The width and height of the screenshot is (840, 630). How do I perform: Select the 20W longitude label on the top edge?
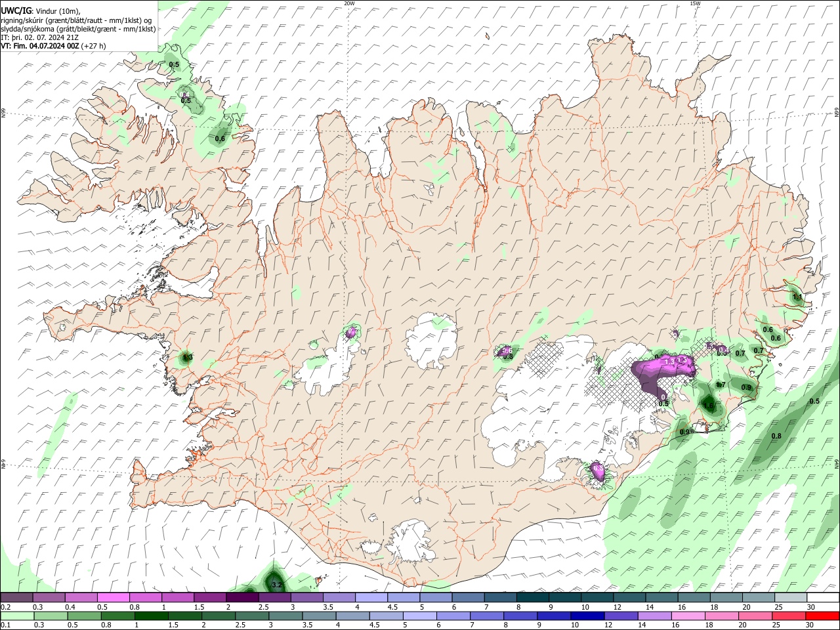(349, 3)
